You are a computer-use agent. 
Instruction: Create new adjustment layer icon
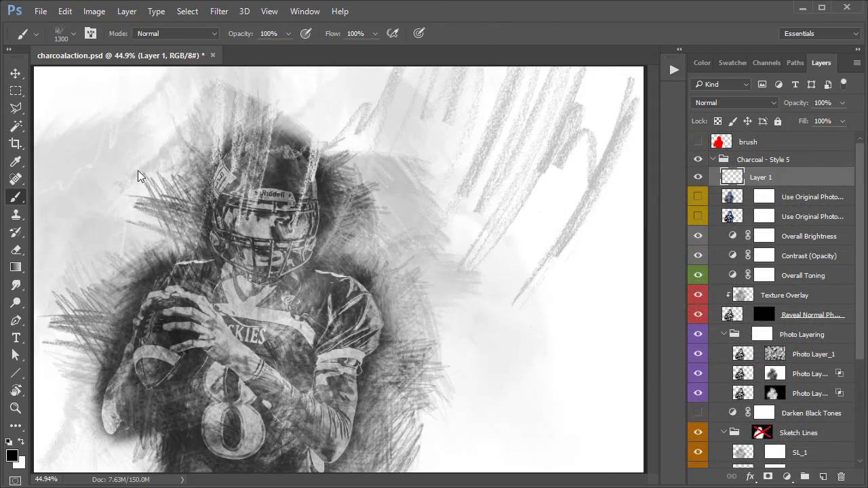coord(787,476)
